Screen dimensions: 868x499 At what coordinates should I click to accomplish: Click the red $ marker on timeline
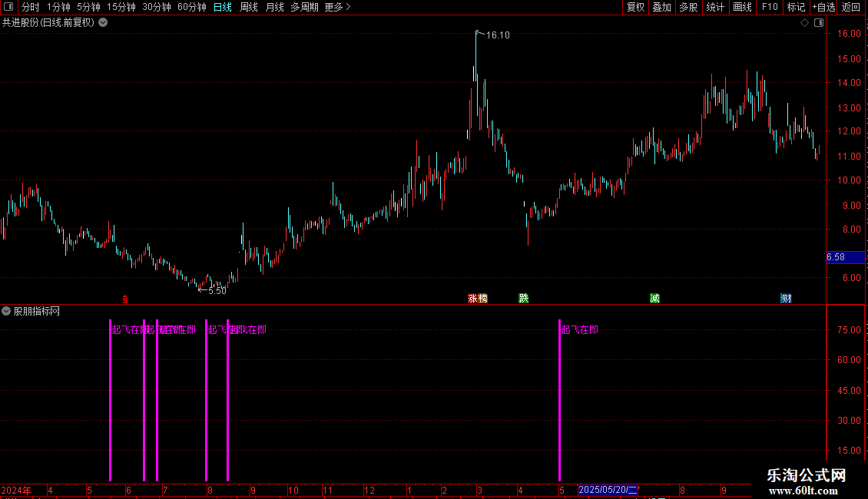point(125,299)
